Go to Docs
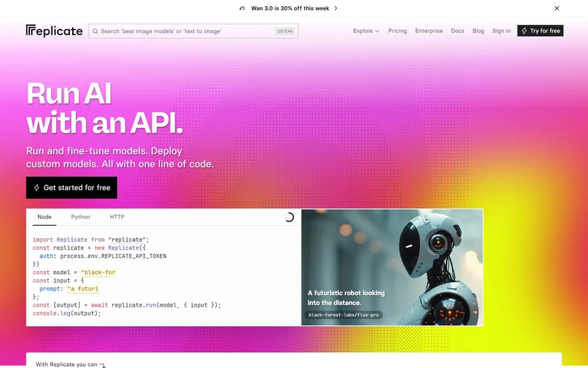Viewport: 588px width, 368px height. point(458,31)
